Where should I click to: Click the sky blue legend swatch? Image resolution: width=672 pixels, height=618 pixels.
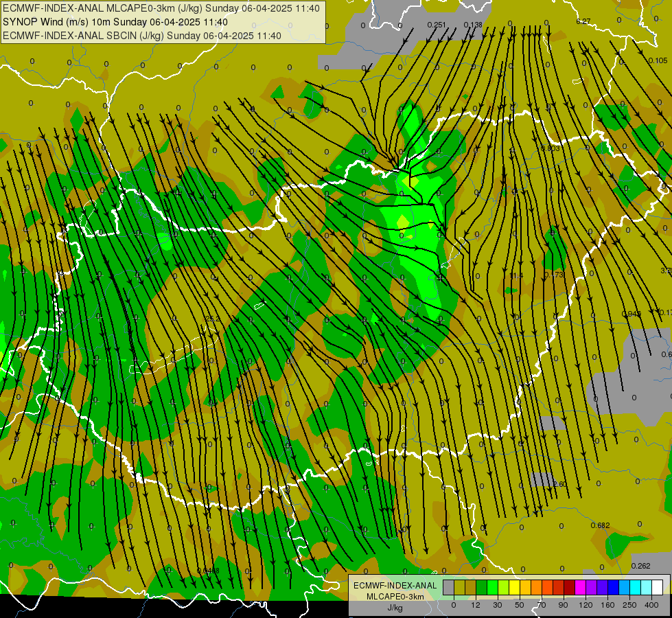click(x=624, y=588)
